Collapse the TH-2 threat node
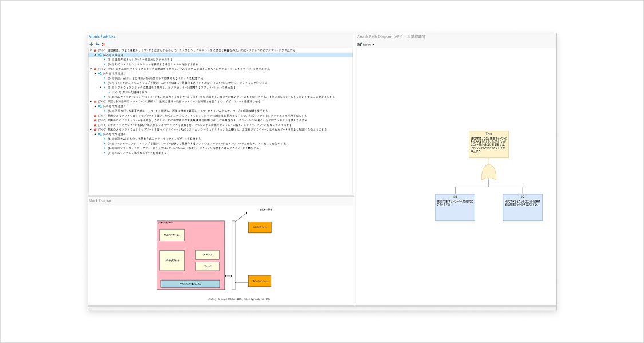Image resolution: width=644 pixels, height=343 pixels. pyautogui.click(x=91, y=69)
